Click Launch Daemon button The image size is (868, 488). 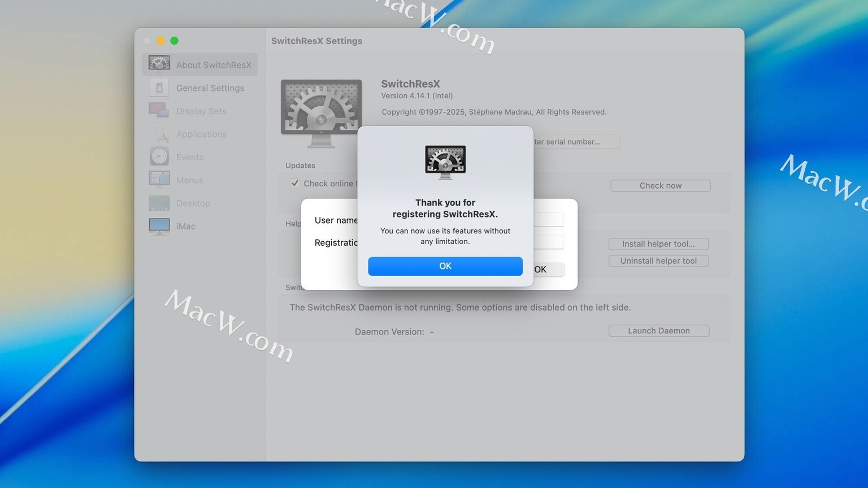659,331
